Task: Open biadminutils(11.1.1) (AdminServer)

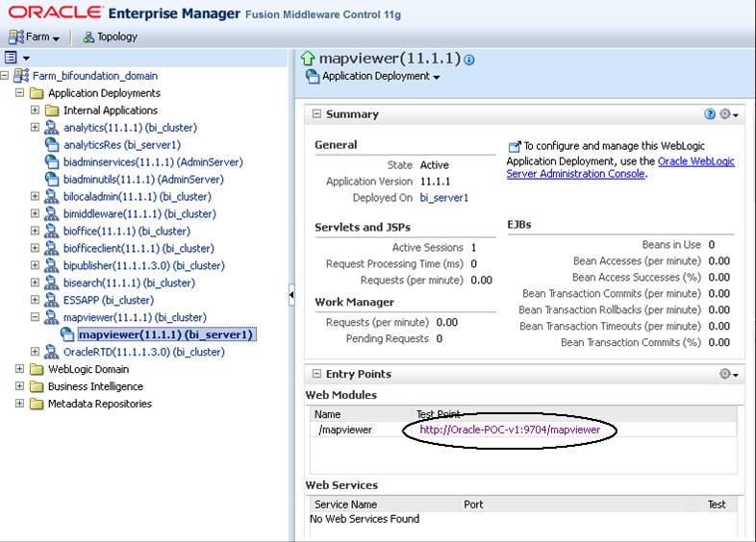Action: click(x=143, y=180)
